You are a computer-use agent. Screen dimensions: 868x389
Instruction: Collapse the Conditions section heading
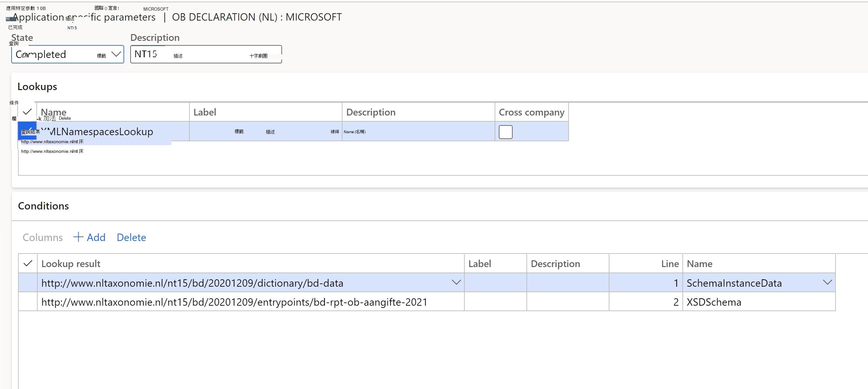(43, 206)
